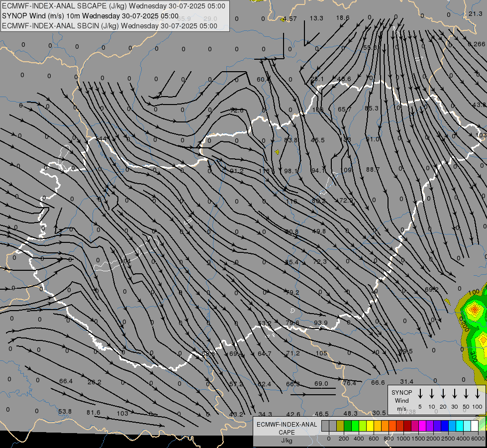Click the map value 76.4
This screenshot has width=487, height=448.
point(349,383)
